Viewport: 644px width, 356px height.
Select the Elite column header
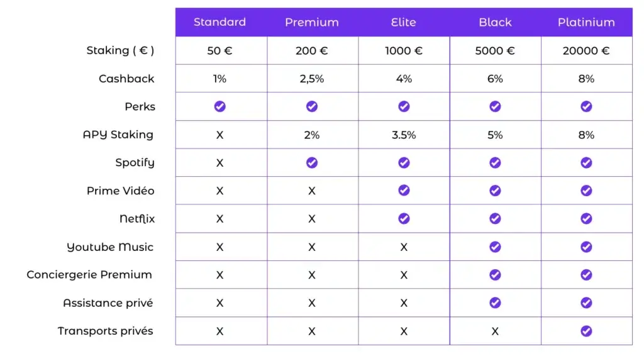403,22
